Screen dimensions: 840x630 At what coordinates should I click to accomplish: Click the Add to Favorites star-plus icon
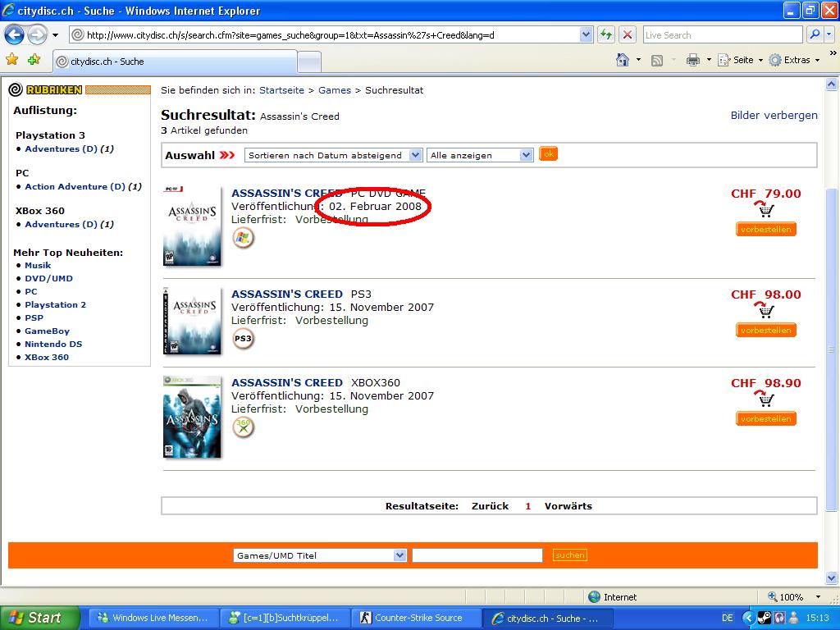click(34, 59)
